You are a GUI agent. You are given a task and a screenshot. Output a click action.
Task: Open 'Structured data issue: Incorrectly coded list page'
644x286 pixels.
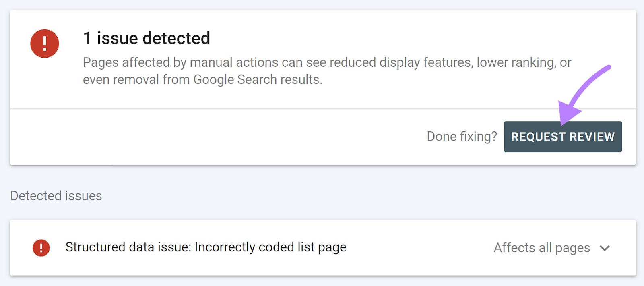[206, 247]
